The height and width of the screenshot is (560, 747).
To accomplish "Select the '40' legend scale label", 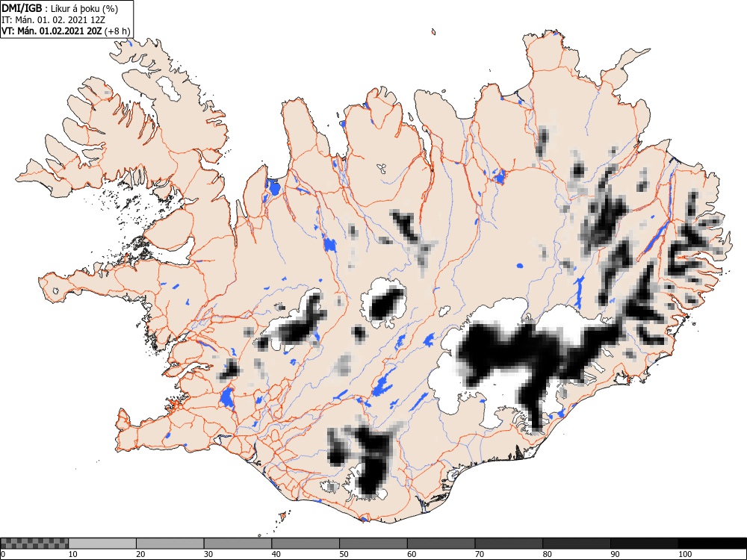I will tap(276, 554).
